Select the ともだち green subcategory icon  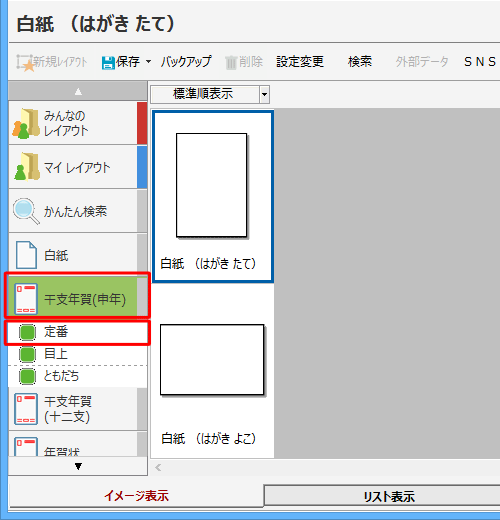pos(27,376)
